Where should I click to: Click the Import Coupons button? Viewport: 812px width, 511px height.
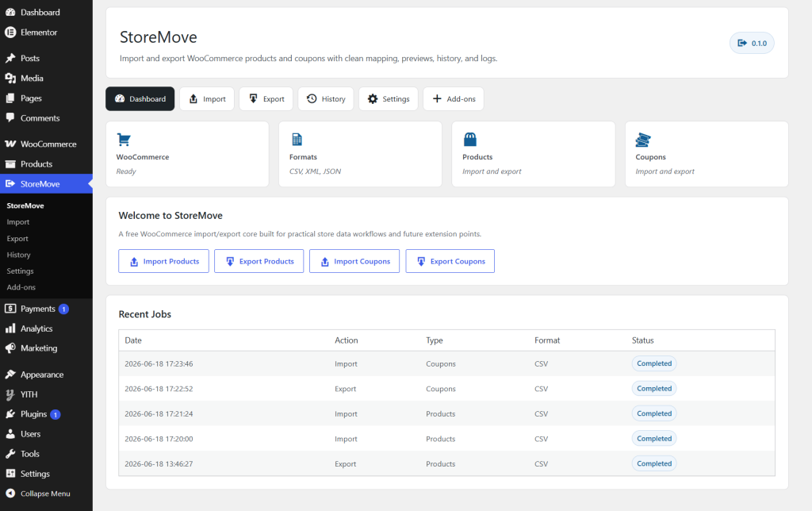pyautogui.click(x=354, y=261)
